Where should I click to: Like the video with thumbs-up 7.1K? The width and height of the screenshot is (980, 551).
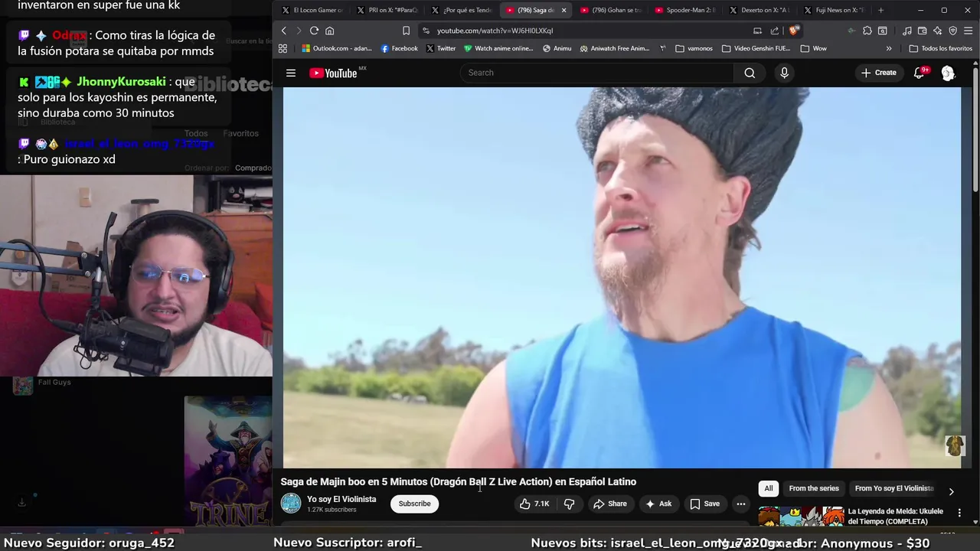point(534,504)
